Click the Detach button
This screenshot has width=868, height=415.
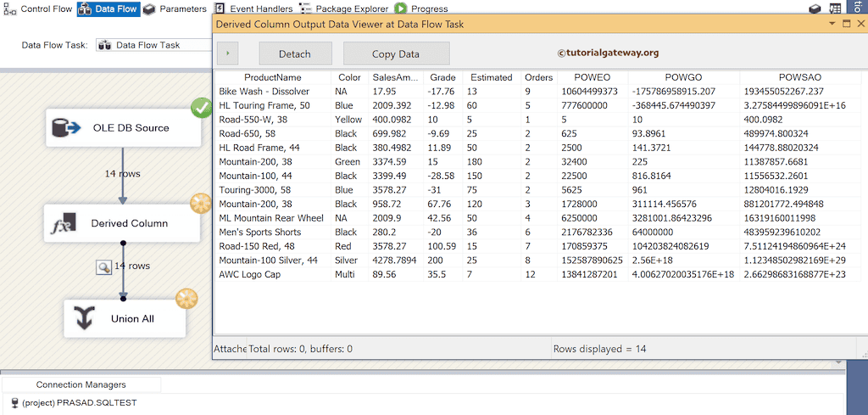295,53
